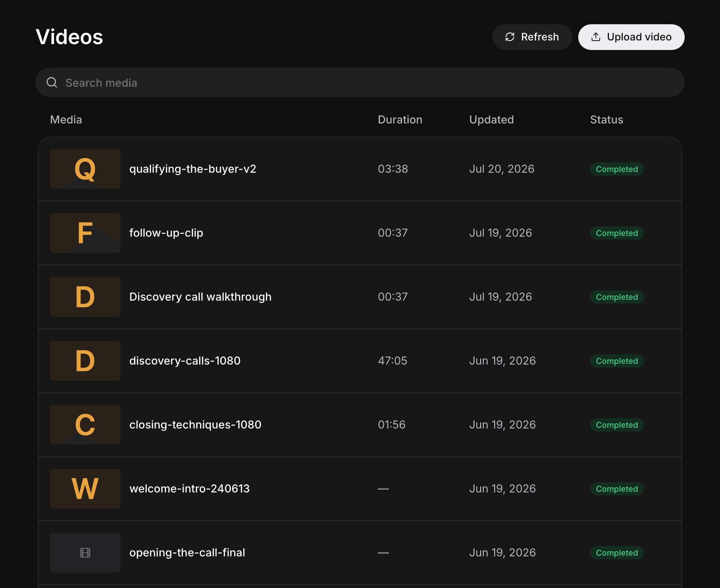Click the Jul 20, 2026 date
720x588 pixels.
point(502,169)
